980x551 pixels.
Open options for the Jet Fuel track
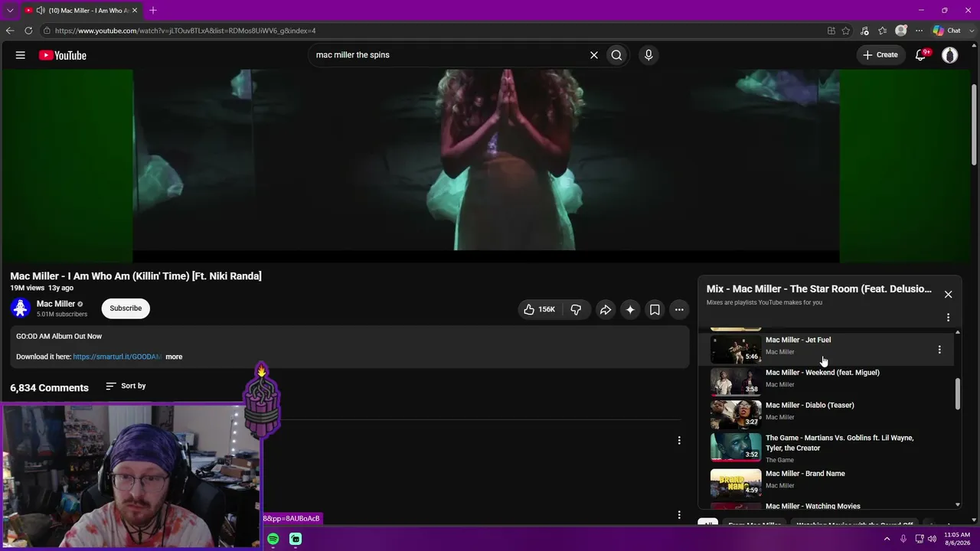pos(939,350)
